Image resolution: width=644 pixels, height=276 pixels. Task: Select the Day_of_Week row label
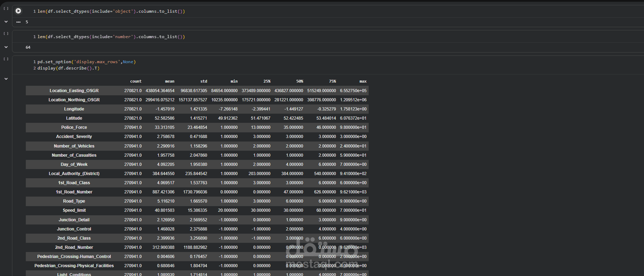point(74,164)
